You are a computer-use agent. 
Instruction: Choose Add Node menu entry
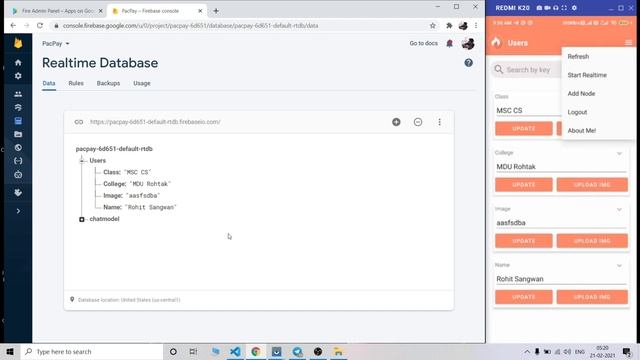(x=581, y=93)
